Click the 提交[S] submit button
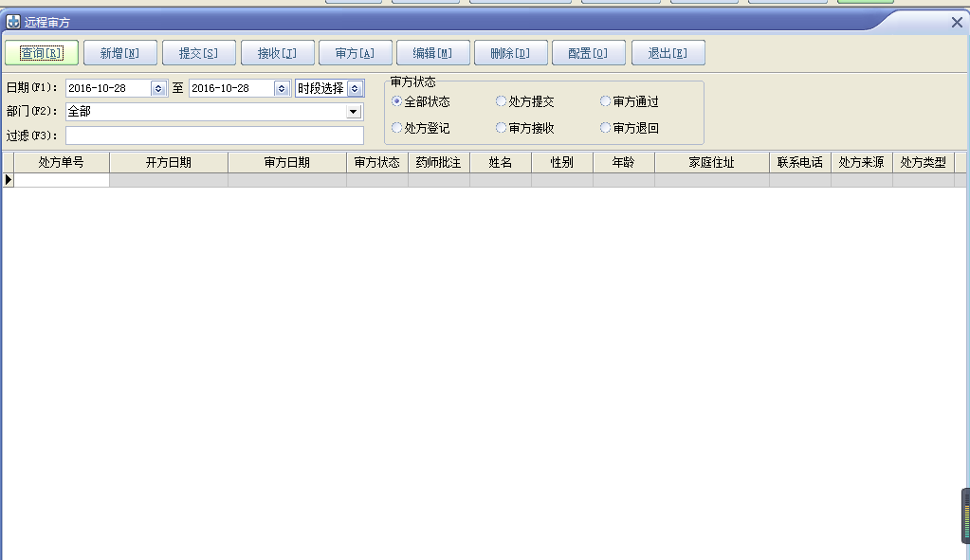This screenshot has width=970, height=560. 198,53
